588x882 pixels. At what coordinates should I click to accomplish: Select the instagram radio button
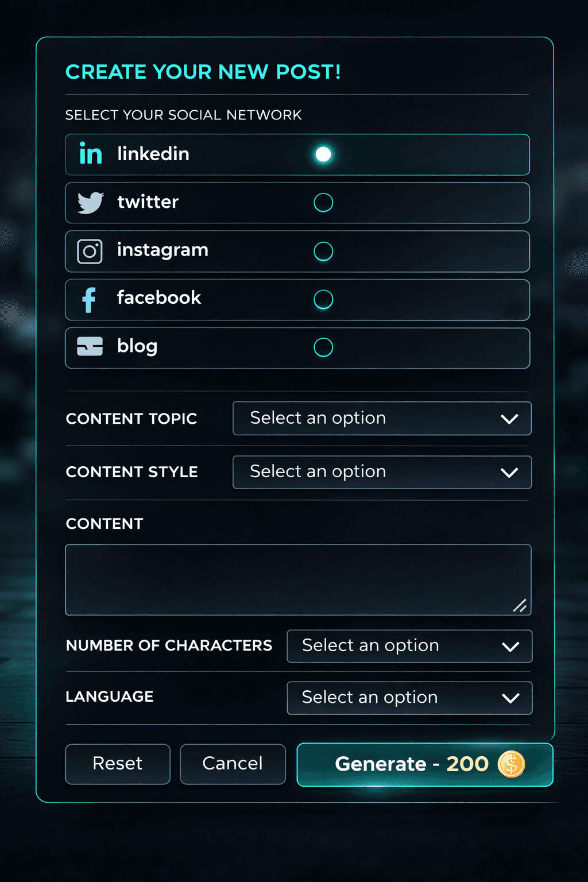(323, 251)
